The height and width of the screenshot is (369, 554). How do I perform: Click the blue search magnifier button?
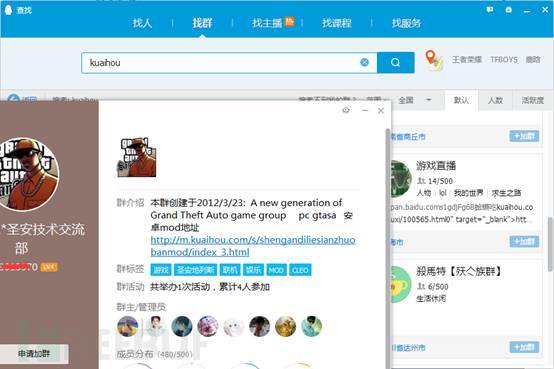point(395,63)
